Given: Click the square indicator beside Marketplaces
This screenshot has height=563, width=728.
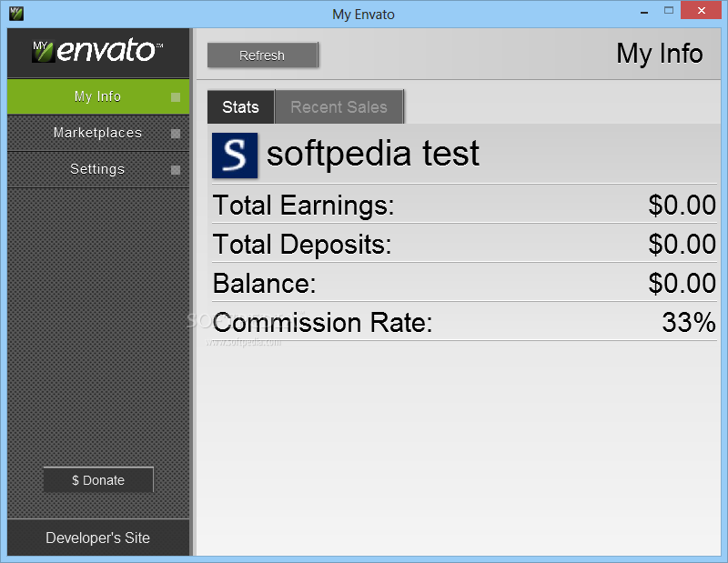Looking at the screenshot, I should (176, 134).
